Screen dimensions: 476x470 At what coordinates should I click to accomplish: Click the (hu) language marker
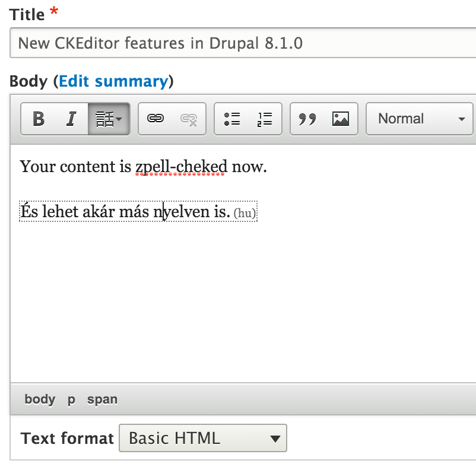tap(245, 212)
